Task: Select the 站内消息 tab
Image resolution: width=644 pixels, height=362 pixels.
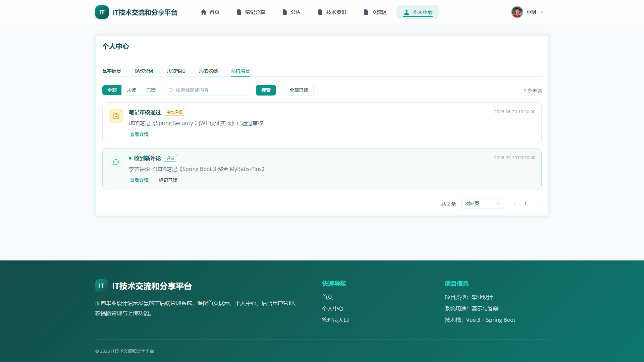Action: pyautogui.click(x=240, y=71)
